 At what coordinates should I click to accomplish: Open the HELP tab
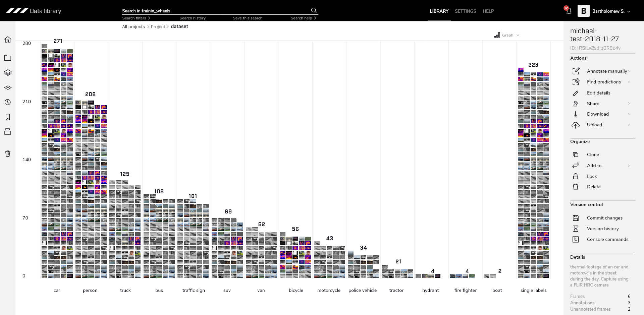click(488, 11)
